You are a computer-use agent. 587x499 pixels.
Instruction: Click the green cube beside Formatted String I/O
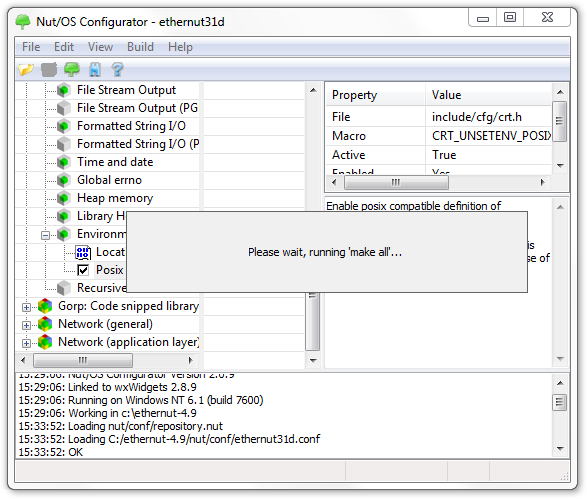(64, 126)
